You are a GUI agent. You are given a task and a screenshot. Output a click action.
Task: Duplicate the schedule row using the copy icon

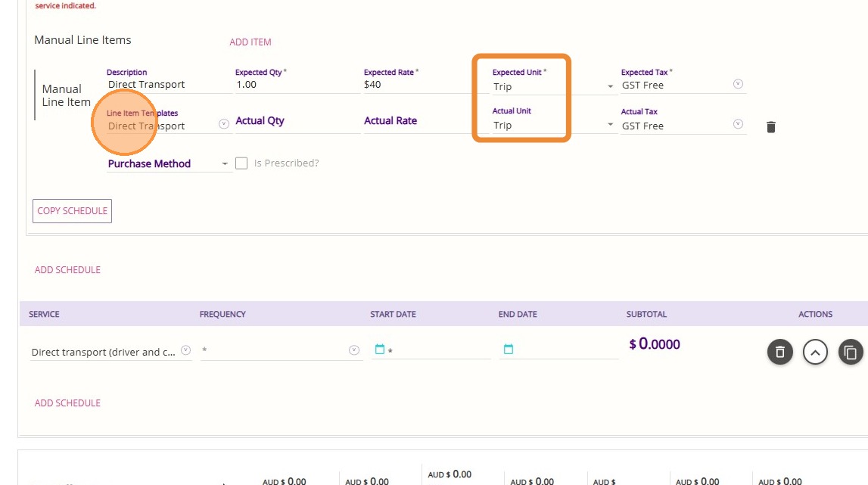click(850, 352)
